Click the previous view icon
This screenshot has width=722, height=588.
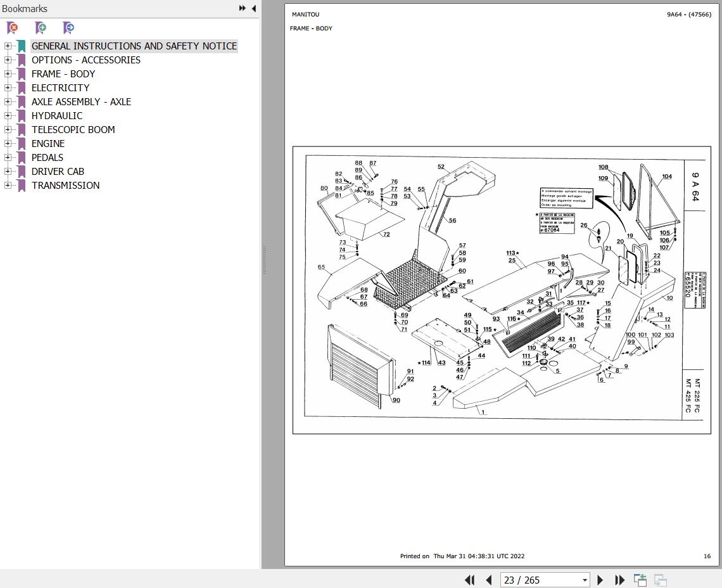(x=640, y=580)
